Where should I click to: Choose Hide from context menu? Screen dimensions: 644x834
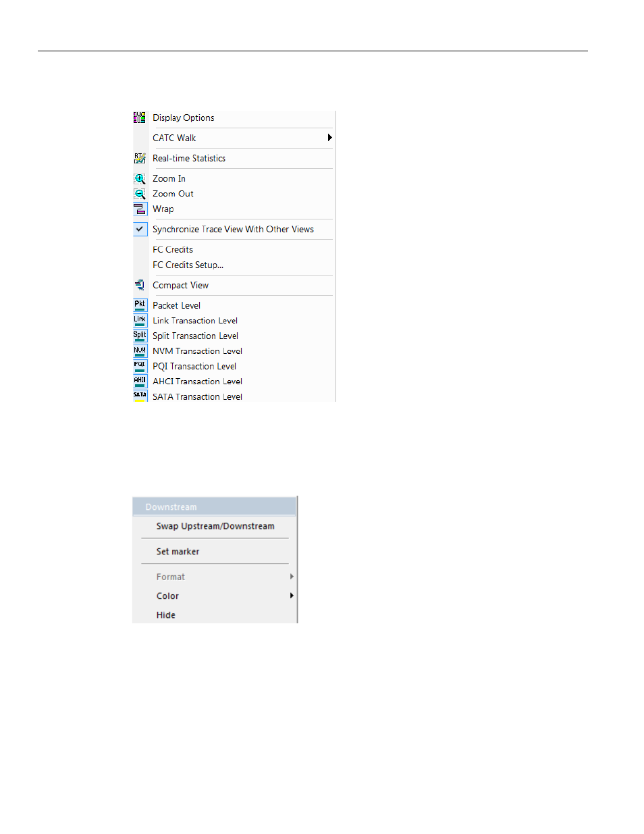click(165, 615)
